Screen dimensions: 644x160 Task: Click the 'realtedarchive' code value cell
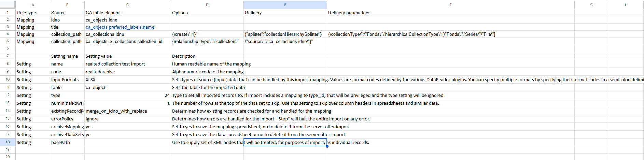(x=127, y=72)
